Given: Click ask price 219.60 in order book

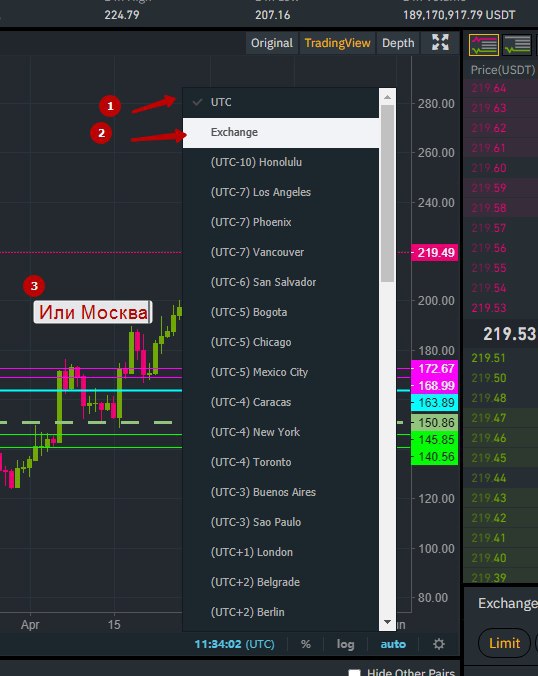Looking at the screenshot, I should 488,168.
